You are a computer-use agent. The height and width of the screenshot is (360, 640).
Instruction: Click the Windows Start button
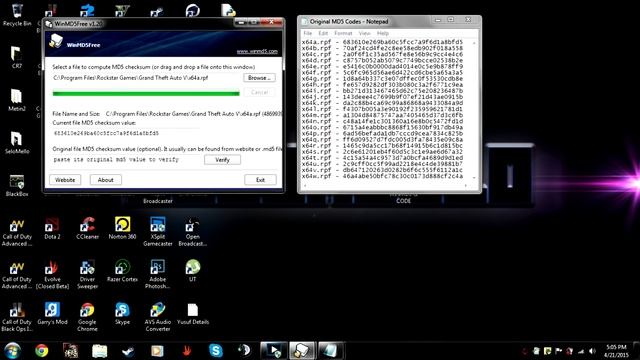pos(13,351)
